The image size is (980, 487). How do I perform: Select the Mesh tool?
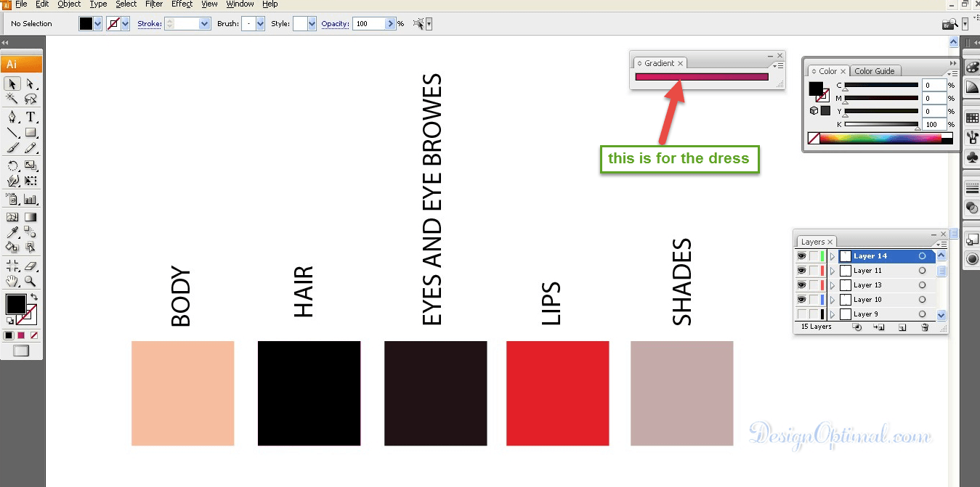(12, 217)
